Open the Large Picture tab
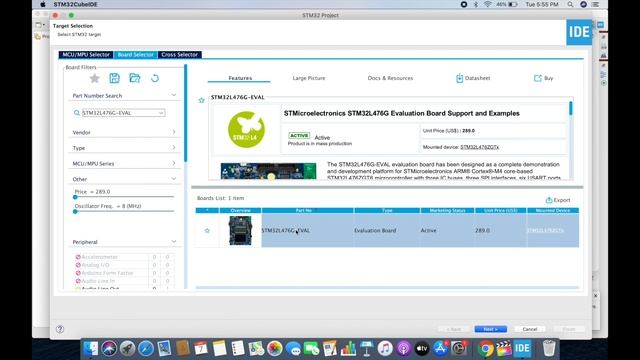The image size is (640, 360). pos(309,78)
